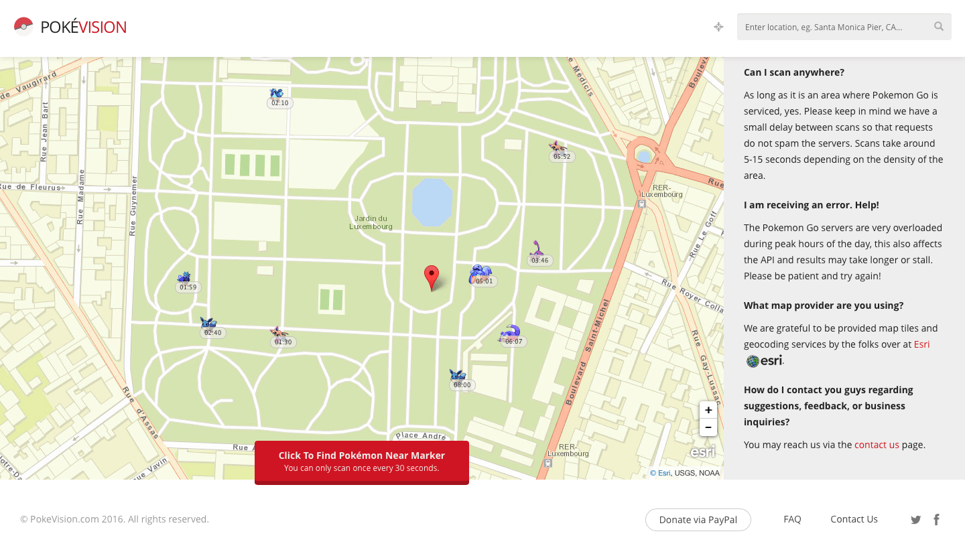Click the Rue Le Goff street label
965x560 pixels.
click(703, 234)
